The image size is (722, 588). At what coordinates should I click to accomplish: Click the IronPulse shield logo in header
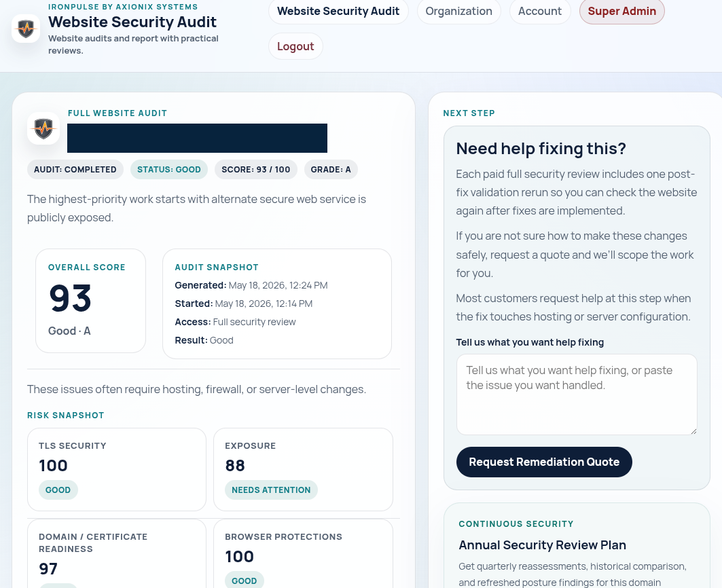pyautogui.click(x=26, y=29)
